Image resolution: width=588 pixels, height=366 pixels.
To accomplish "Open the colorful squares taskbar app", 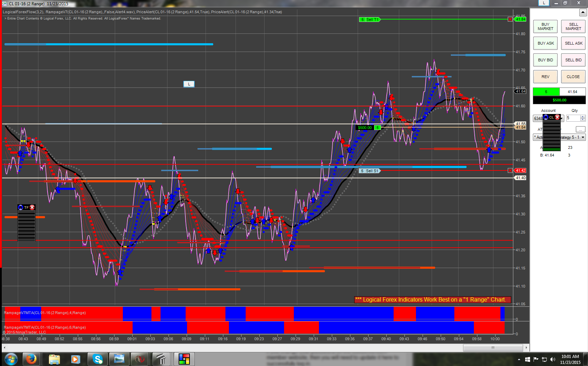I will [x=184, y=359].
